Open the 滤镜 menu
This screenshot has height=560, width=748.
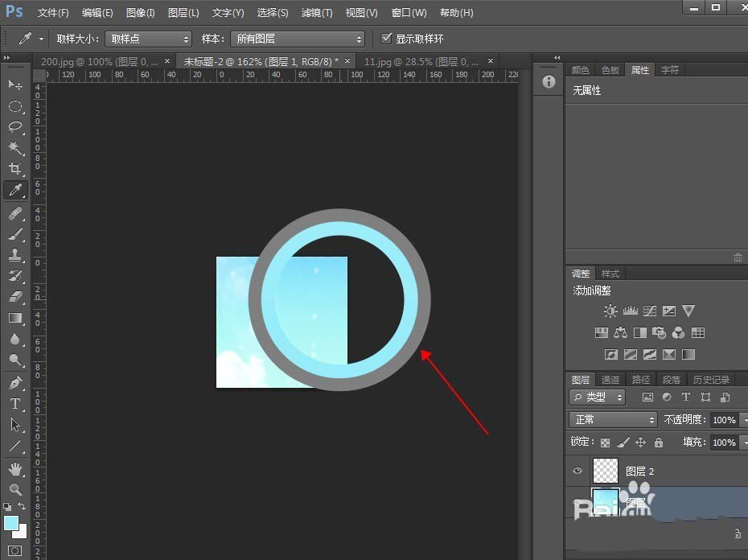317,12
